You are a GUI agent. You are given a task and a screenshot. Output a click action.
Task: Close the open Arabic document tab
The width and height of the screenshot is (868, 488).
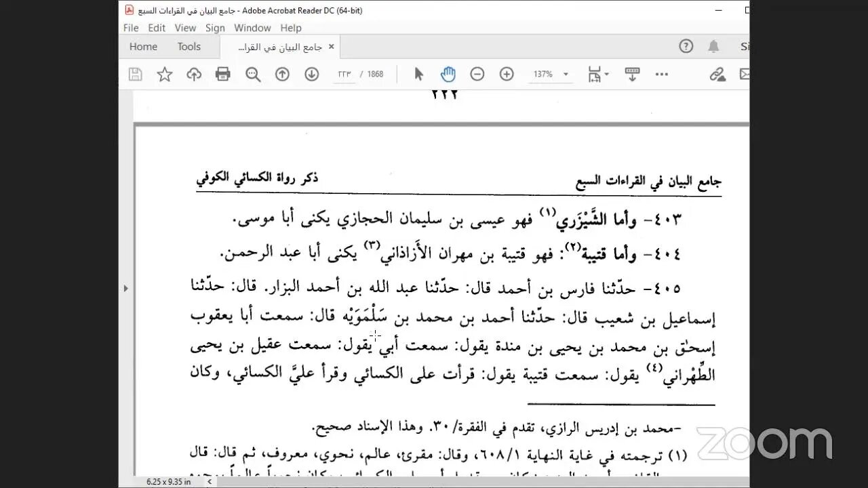(331, 47)
